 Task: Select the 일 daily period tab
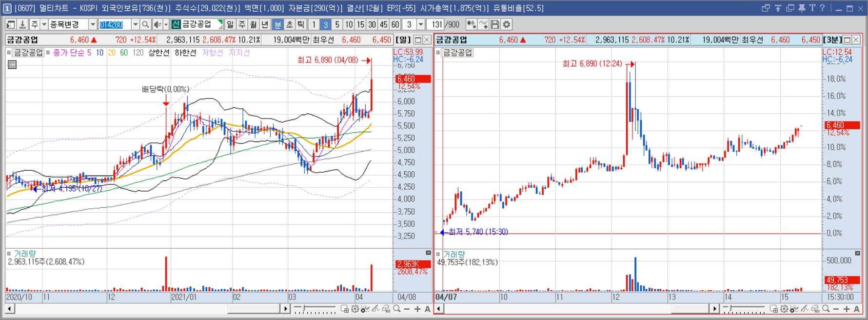(230, 24)
